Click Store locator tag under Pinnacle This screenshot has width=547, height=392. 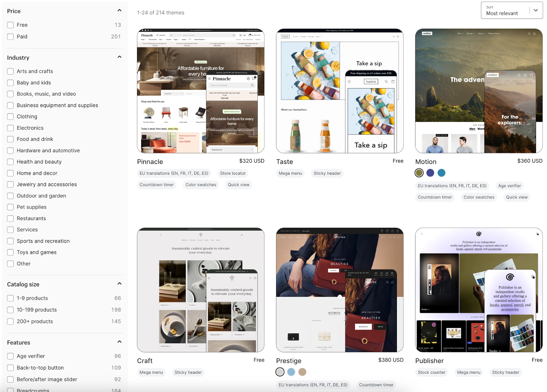click(233, 173)
